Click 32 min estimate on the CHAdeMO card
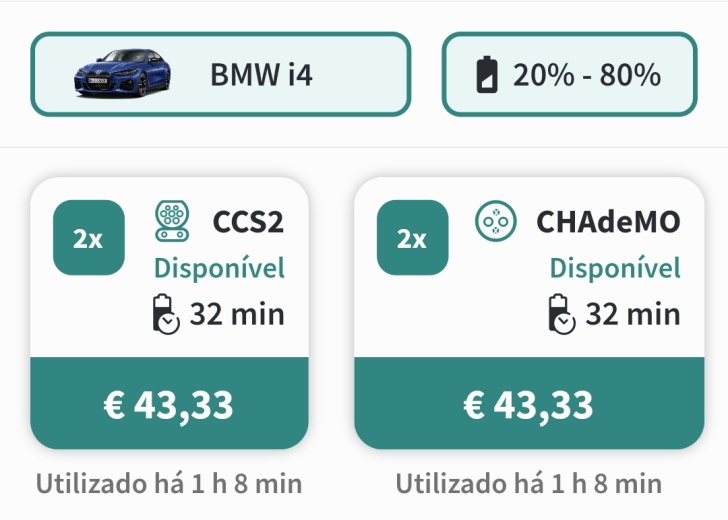 pyautogui.click(x=633, y=314)
